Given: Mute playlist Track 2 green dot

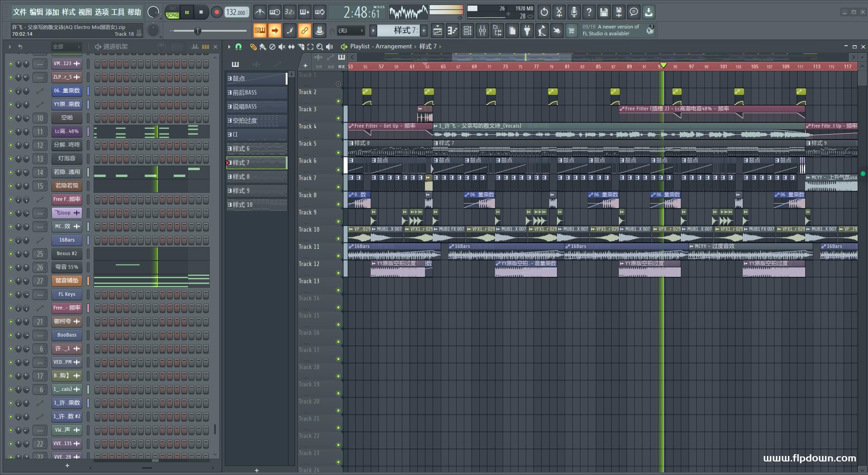Looking at the screenshot, I should coord(338,101).
